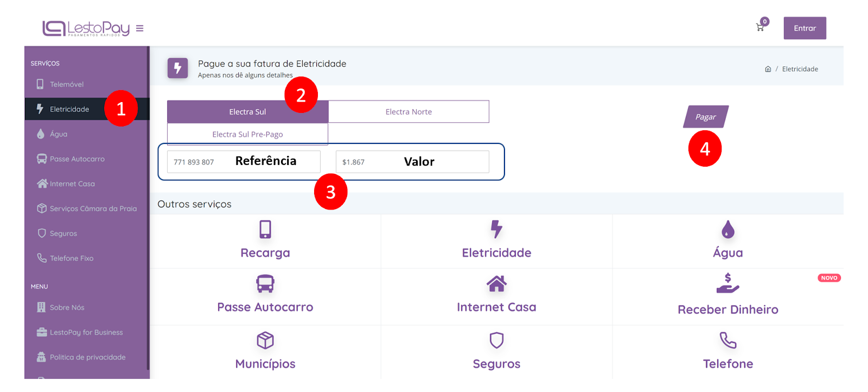Open the Internet Casa service card link

point(496,307)
